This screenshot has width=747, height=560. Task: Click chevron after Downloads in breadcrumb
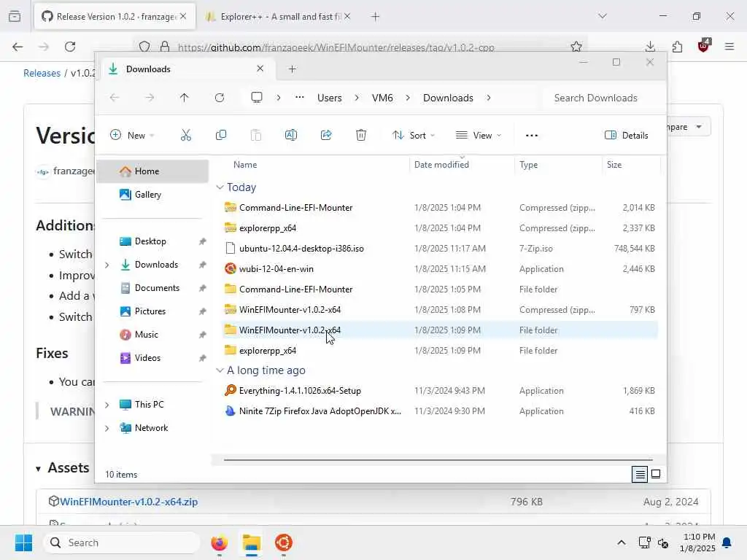click(x=489, y=98)
